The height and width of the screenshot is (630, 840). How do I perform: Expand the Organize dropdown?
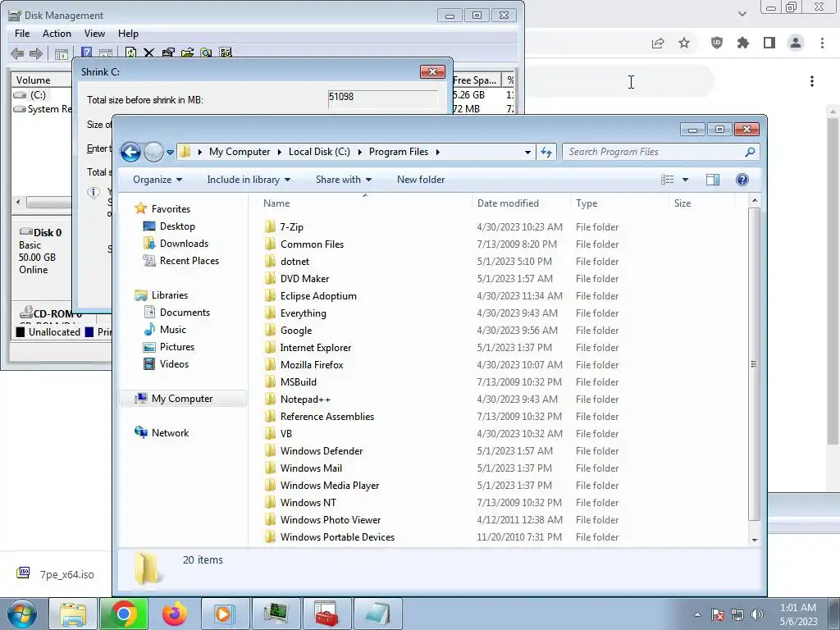point(157,180)
